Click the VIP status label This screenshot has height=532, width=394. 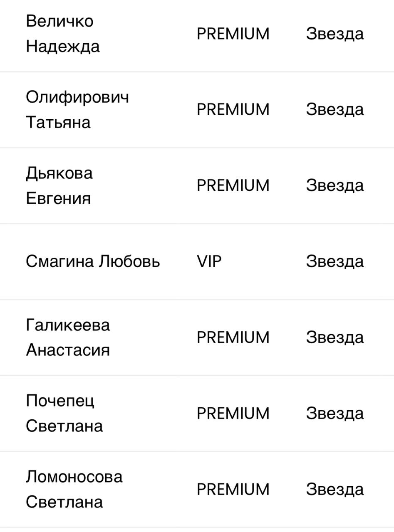[209, 261]
